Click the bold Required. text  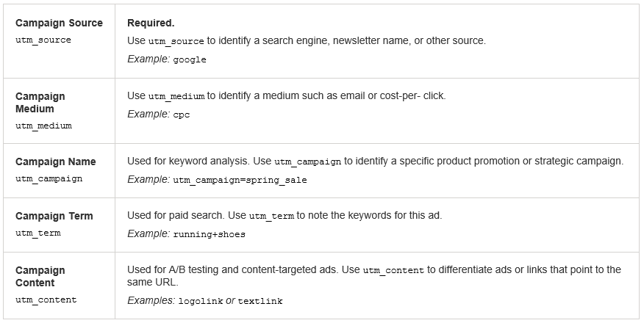(151, 23)
